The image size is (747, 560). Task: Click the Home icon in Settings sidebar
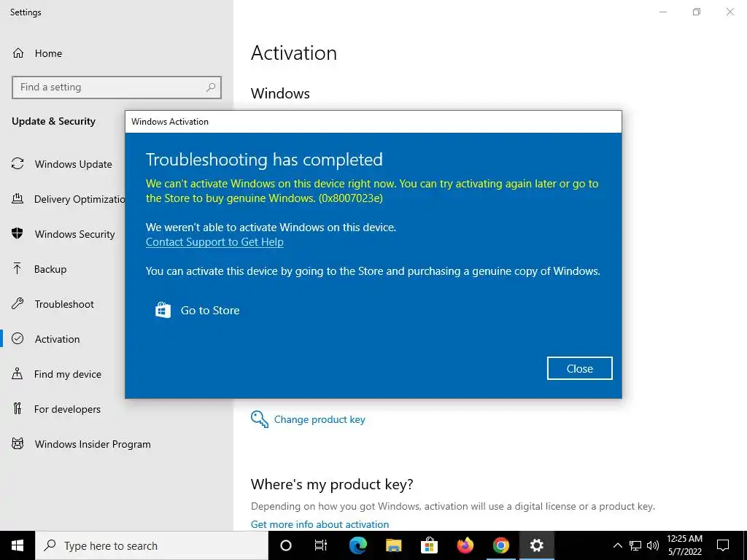pyautogui.click(x=18, y=52)
